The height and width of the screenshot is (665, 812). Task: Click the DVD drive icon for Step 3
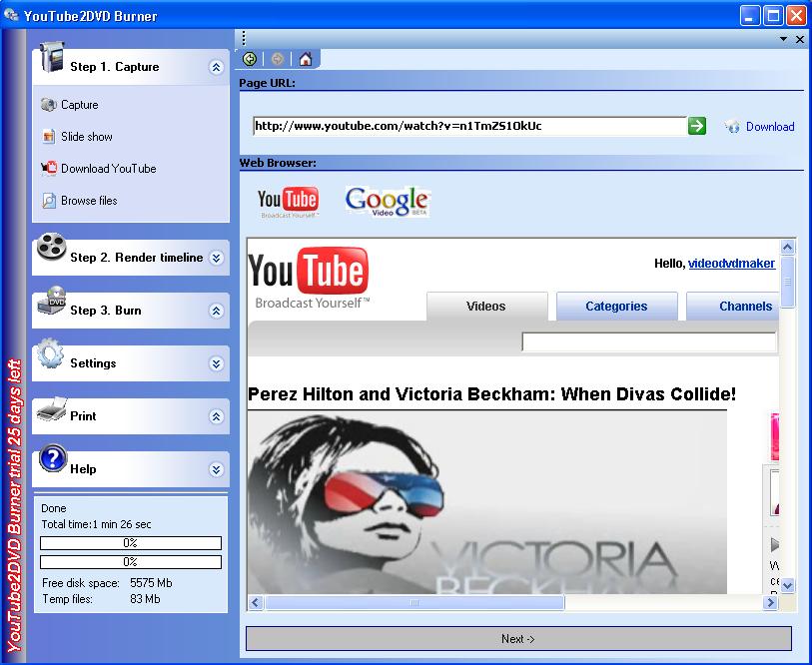(52, 301)
